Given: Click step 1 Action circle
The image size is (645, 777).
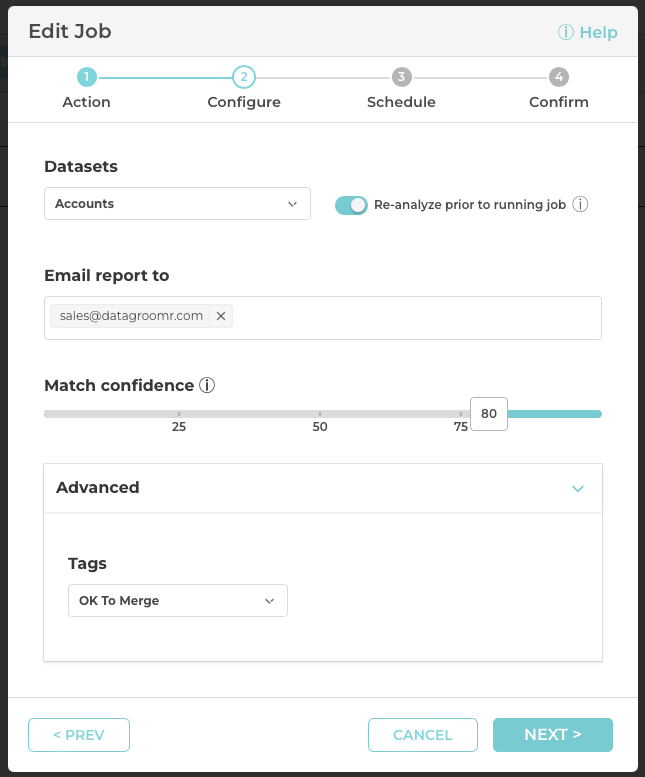Looking at the screenshot, I should (86, 77).
